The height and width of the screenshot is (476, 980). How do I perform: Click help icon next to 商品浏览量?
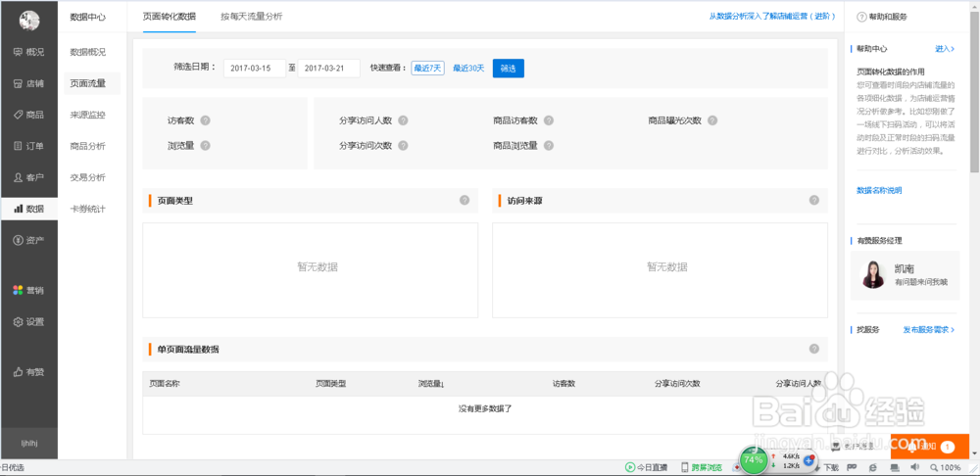(x=549, y=146)
